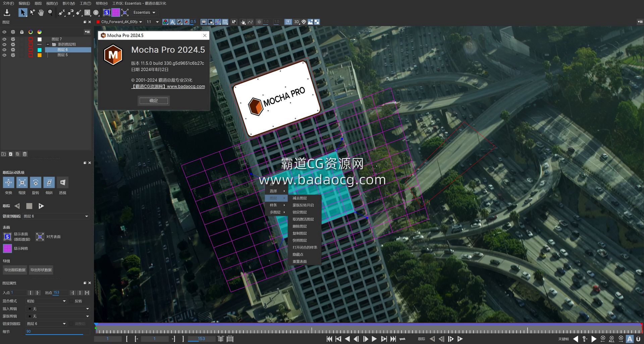Viewport: 644px width, 344px height.
Task: Hide 图层 7 with its eye icon
Action: tap(4, 39)
